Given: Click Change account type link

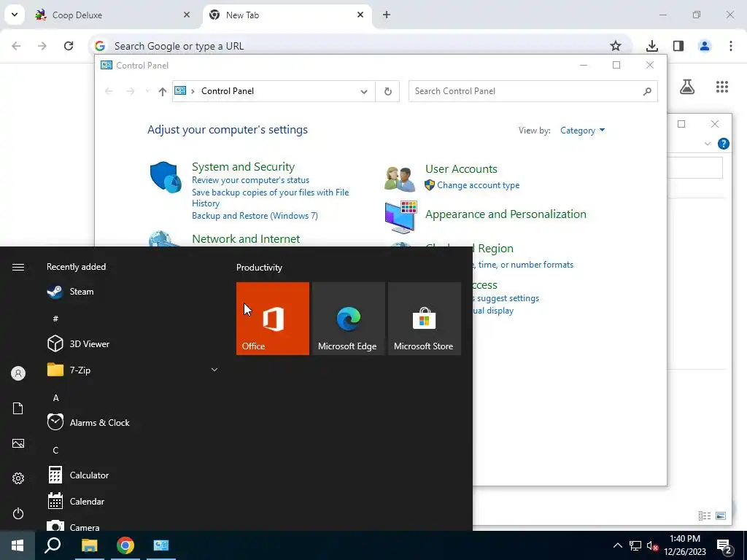Looking at the screenshot, I should click(479, 185).
